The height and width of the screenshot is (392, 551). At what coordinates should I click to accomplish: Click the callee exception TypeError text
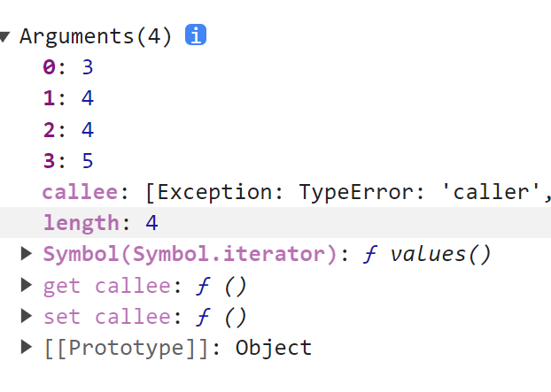tap(348, 192)
